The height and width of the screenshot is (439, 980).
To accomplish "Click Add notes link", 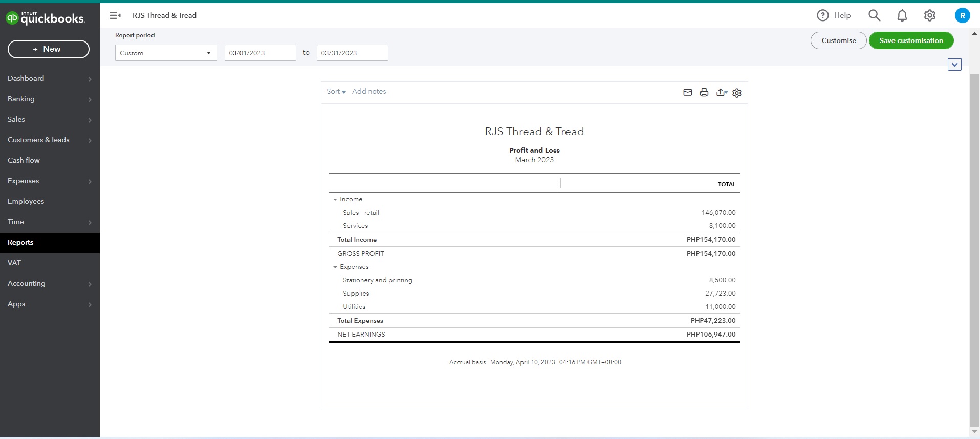I will (x=369, y=91).
